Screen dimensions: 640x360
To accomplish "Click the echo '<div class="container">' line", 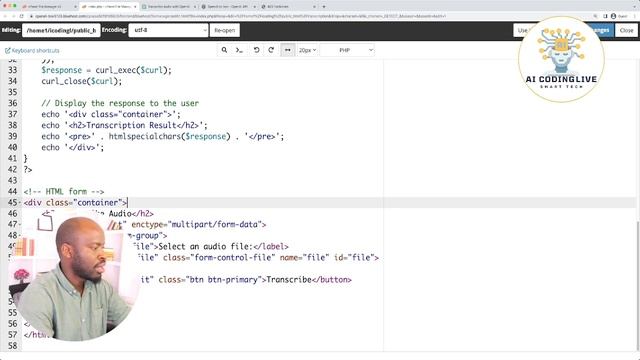I will pyautogui.click(x=111, y=114).
